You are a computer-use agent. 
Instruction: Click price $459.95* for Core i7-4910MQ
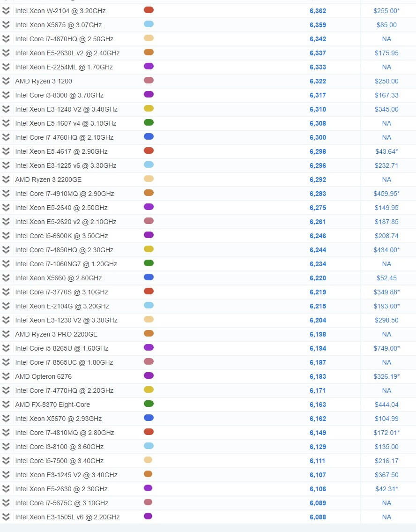click(x=386, y=194)
